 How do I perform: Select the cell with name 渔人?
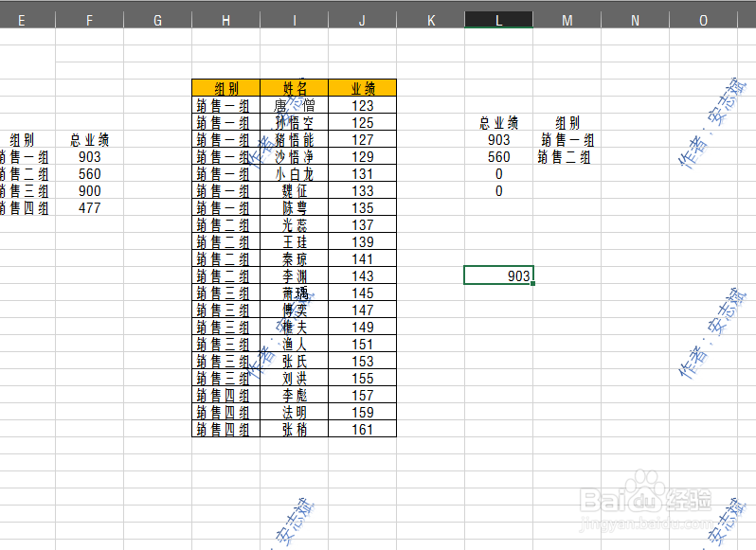pyautogui.click(x=294, y=344)
